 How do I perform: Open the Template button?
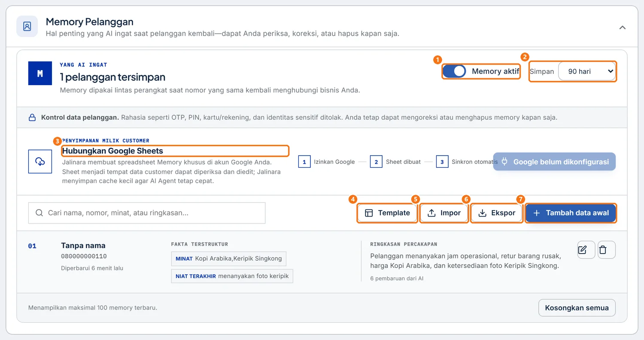(x=387, y=213)
